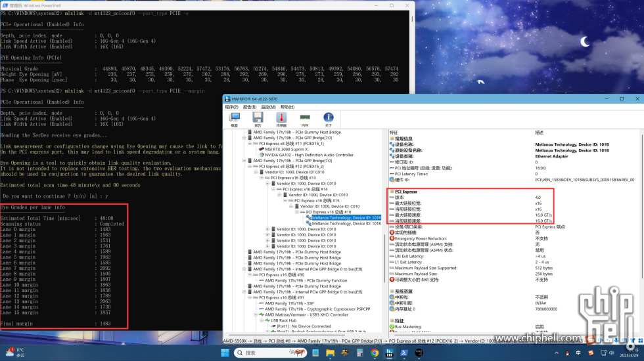Click the PCI Express section header in details
This screenshot has height=361, width=644.
pos(406,192)
